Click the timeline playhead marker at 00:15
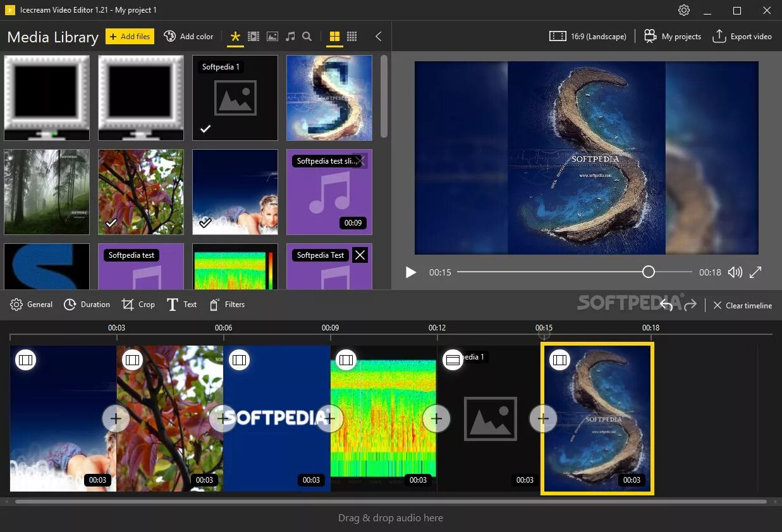Screen dimensions: 782x532 click(x=544, y=334)
